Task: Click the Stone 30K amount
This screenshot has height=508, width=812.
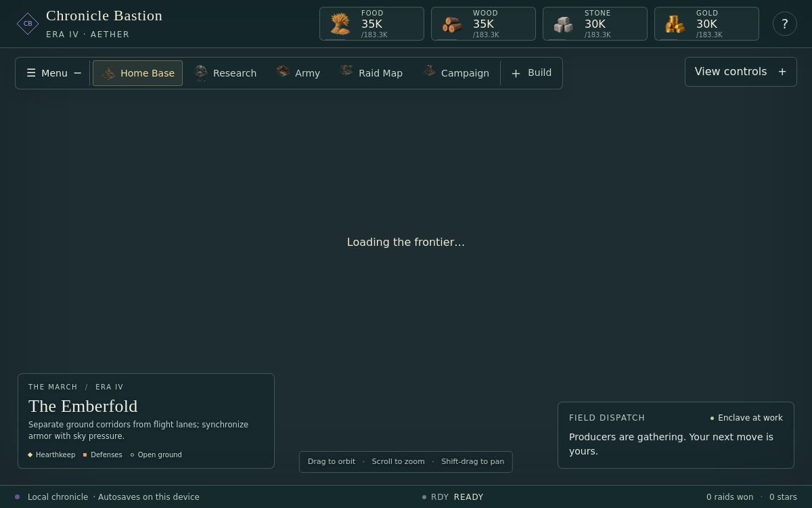Action: [x=595, y=24]
